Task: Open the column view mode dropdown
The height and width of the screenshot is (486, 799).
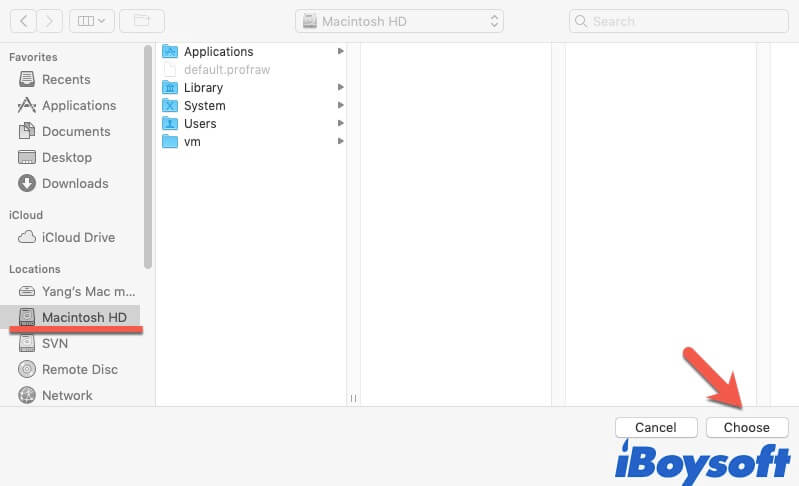Action: [91, 20]
